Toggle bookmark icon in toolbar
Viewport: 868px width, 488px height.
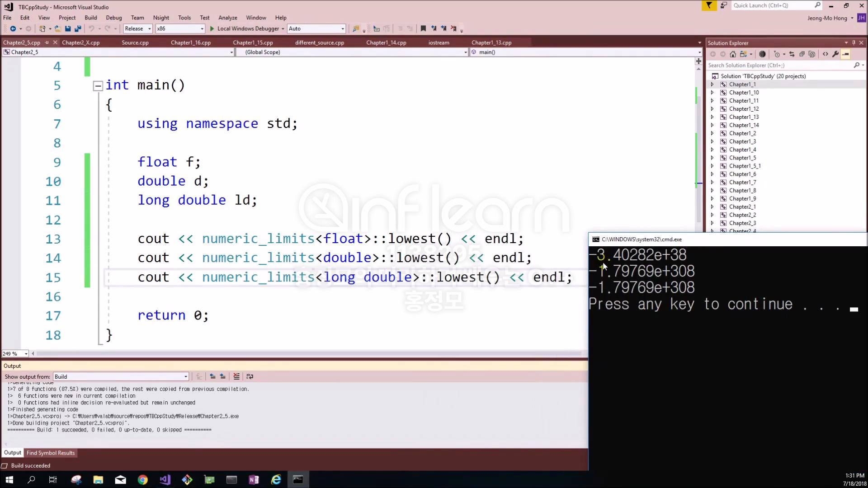point(423,28)
